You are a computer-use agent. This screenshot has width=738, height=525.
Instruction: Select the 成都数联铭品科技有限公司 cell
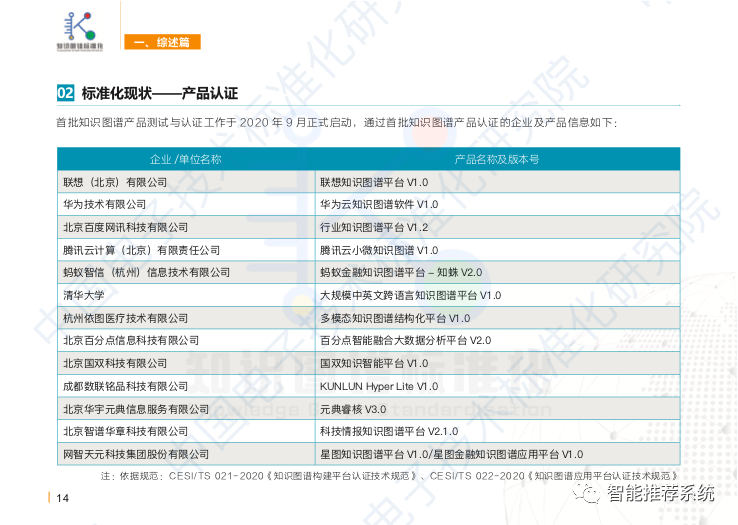pyautogui.click(x=186, y=386)
